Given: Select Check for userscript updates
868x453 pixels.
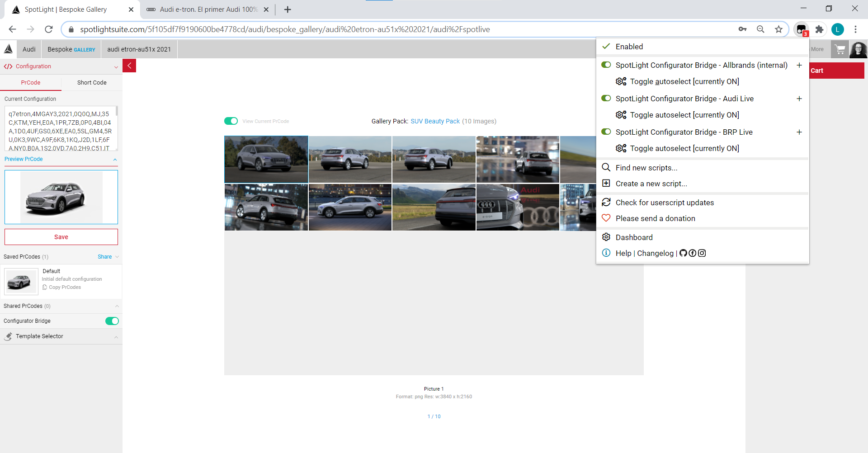Looking at the screenshot, I should (703, 203).
